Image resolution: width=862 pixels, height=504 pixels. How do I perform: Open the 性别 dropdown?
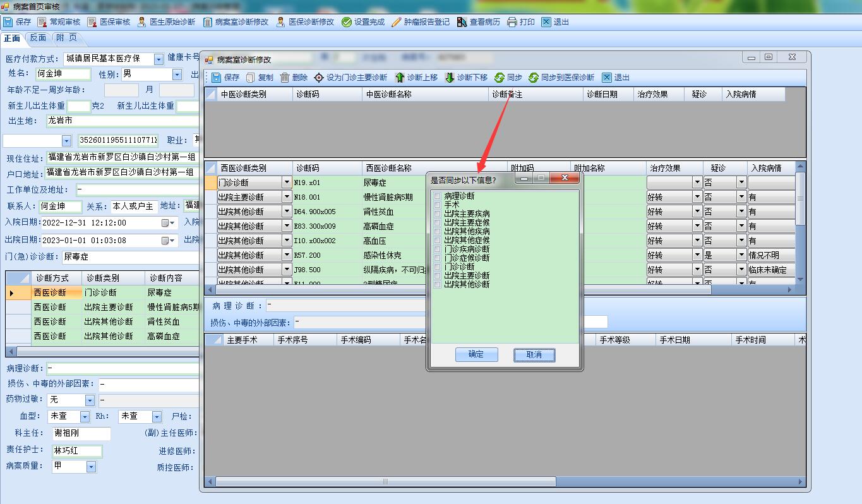[x=177, y=75]
